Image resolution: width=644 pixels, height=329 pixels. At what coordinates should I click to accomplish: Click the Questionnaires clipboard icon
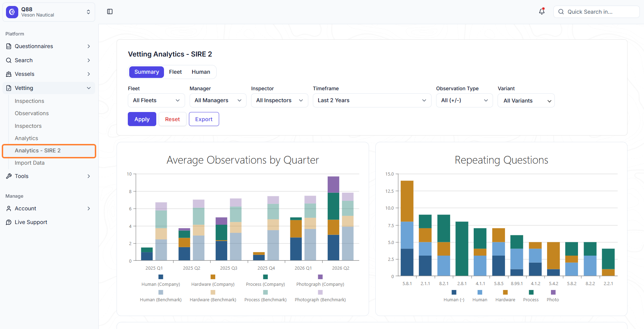(x=9, y=46)
